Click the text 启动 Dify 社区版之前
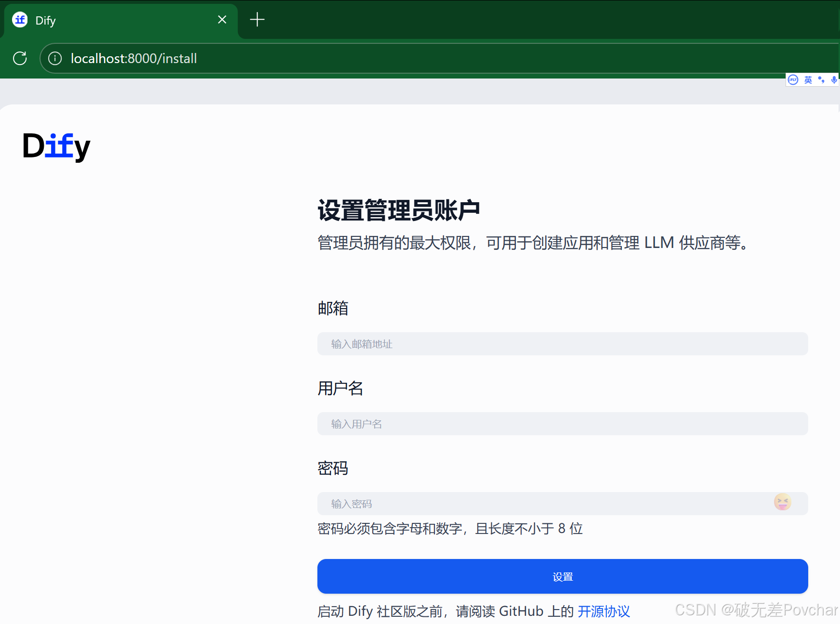The height and width of the screenshot is (624, 840). [380, 611]
